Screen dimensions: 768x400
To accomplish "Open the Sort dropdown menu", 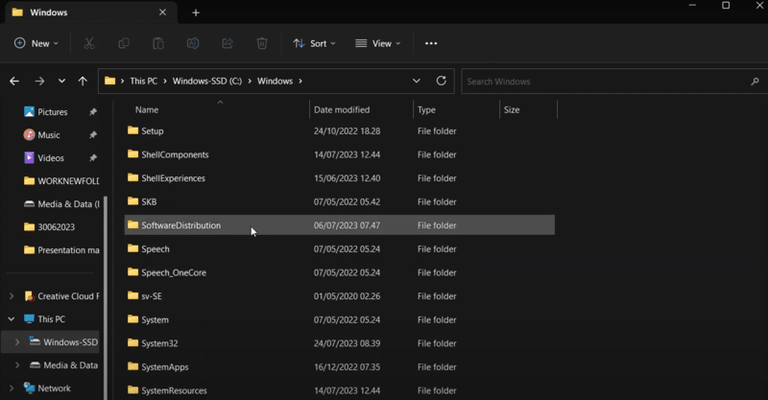I will pos(314,44).
